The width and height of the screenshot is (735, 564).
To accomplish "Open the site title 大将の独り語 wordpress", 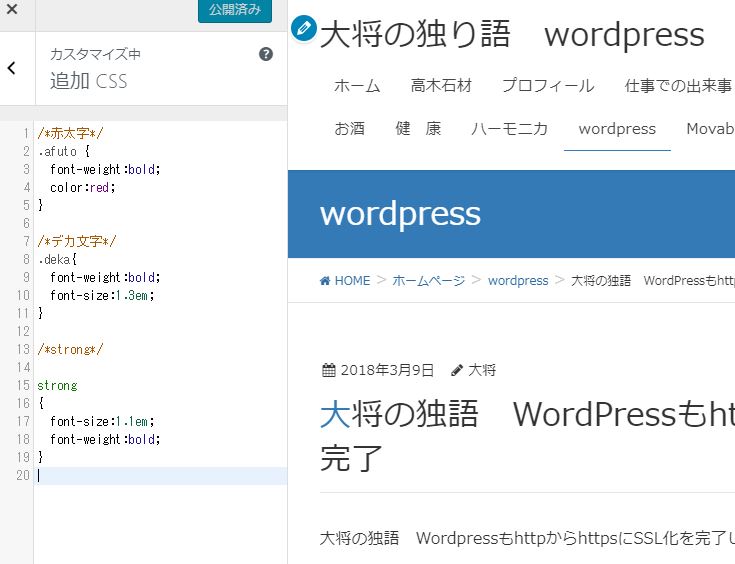I will [x=512, y=35].
